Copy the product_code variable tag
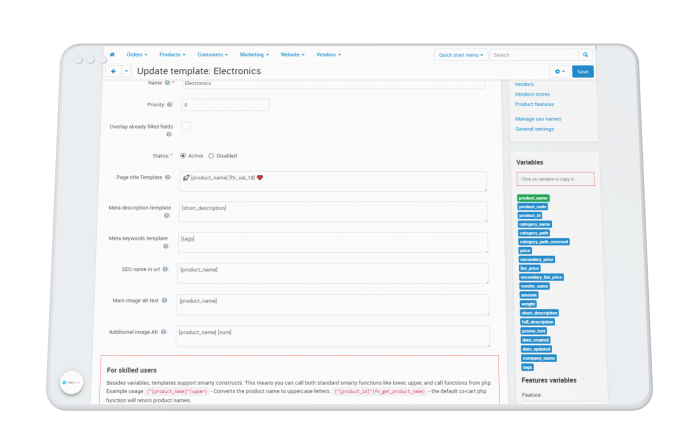 533,207
